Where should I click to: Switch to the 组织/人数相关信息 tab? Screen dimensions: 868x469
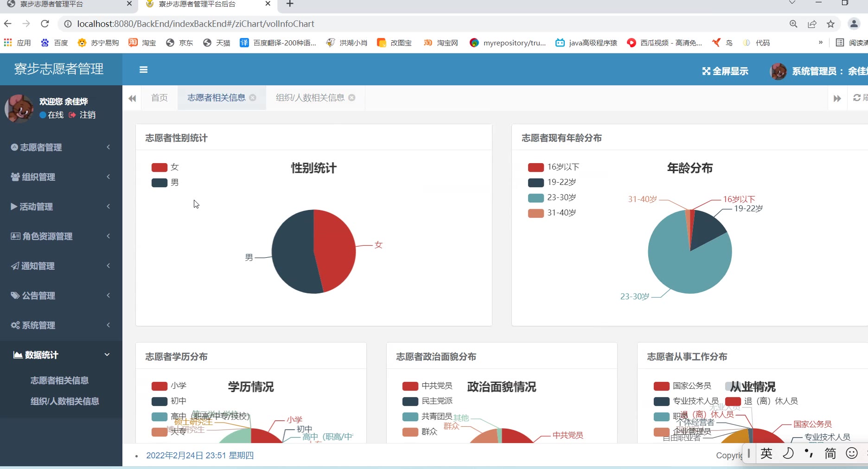click(x=310, y=98)
